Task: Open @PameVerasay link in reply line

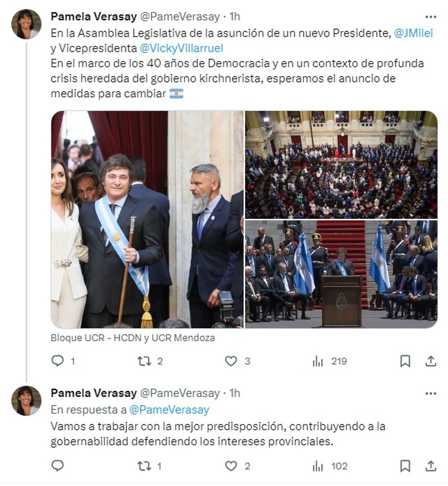Action: click(169, 410)
